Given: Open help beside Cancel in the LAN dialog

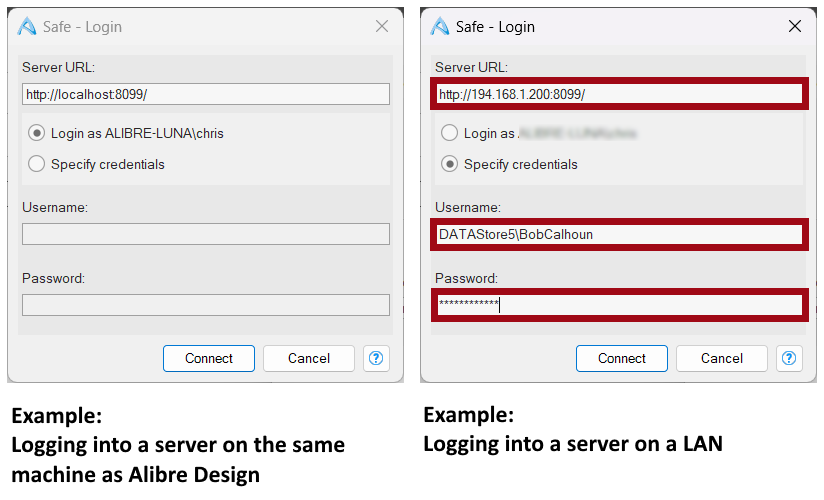Looking at the screenshot, I should 789,358.
